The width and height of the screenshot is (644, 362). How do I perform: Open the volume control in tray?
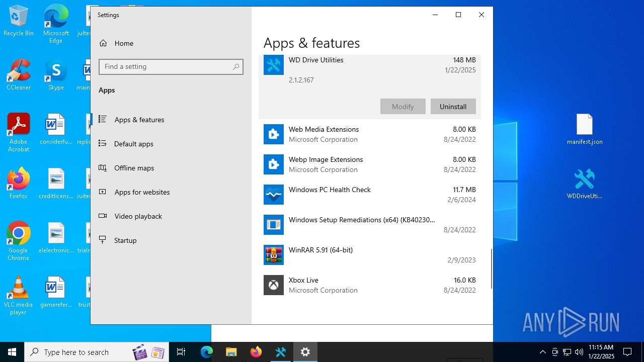pyautogui.click(x=579, y=352)
